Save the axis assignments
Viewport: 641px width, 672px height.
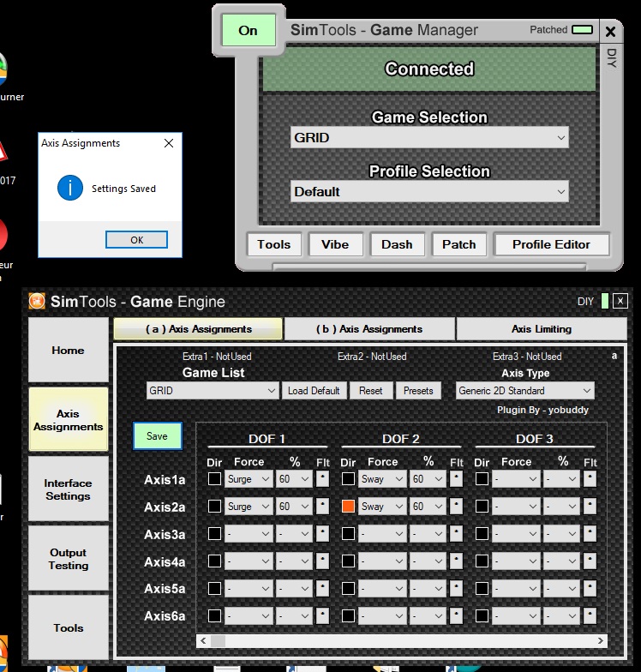point(158,435)
